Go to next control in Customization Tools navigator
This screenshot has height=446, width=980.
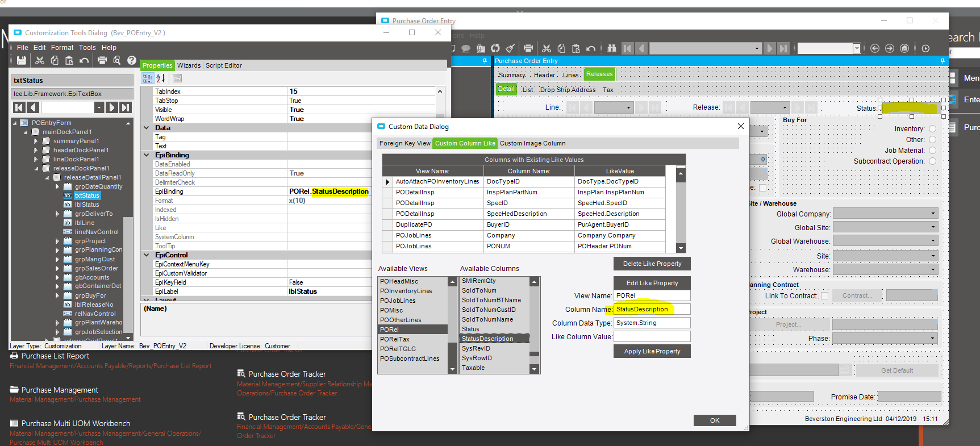[112, 107]
